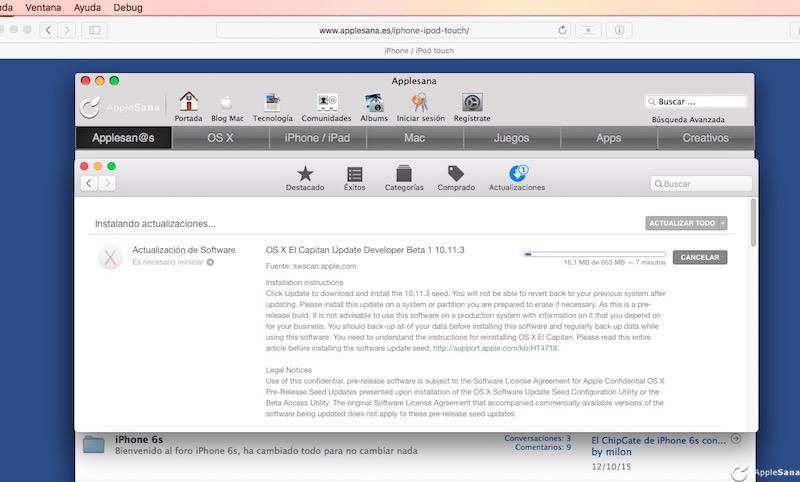The image size is (800, 482).
Task: Click the 12/10/15 post date
Action: coord(611,467)
